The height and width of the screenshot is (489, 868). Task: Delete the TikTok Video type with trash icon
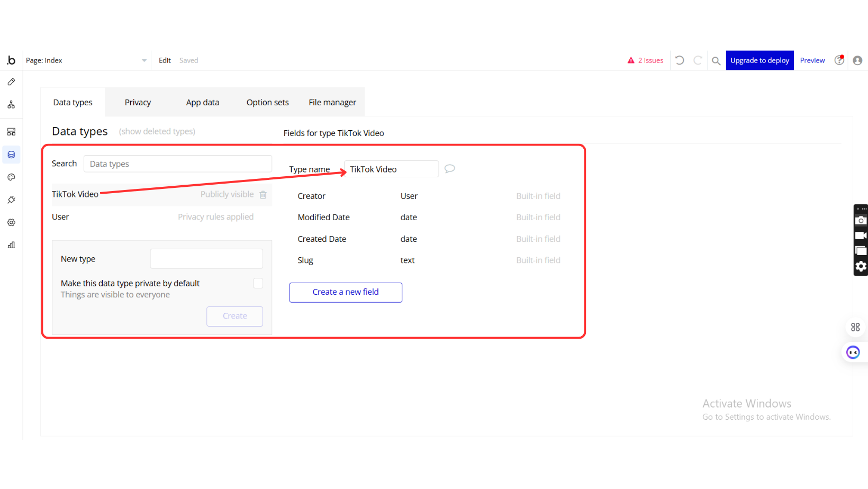pyautogui.click(x=263, y=195)
